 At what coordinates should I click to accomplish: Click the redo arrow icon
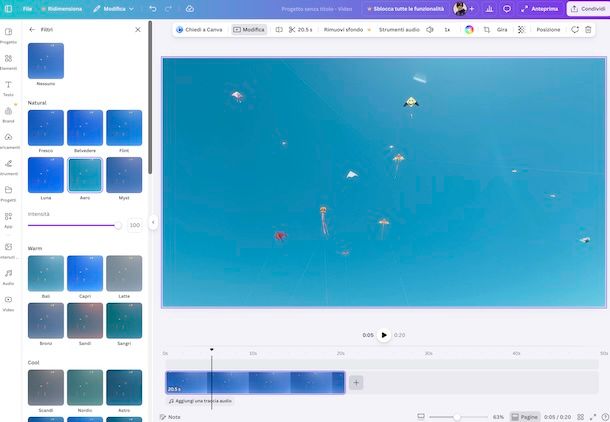point(168,8)
